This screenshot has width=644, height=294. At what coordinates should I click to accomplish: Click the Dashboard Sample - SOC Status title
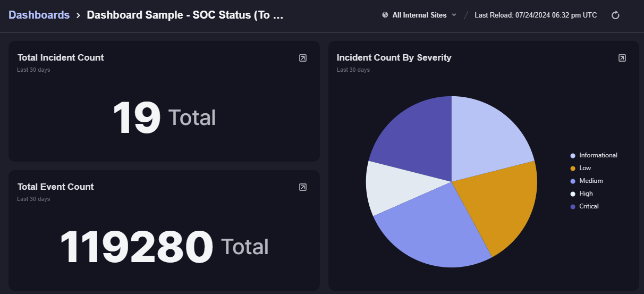point(185,15)
